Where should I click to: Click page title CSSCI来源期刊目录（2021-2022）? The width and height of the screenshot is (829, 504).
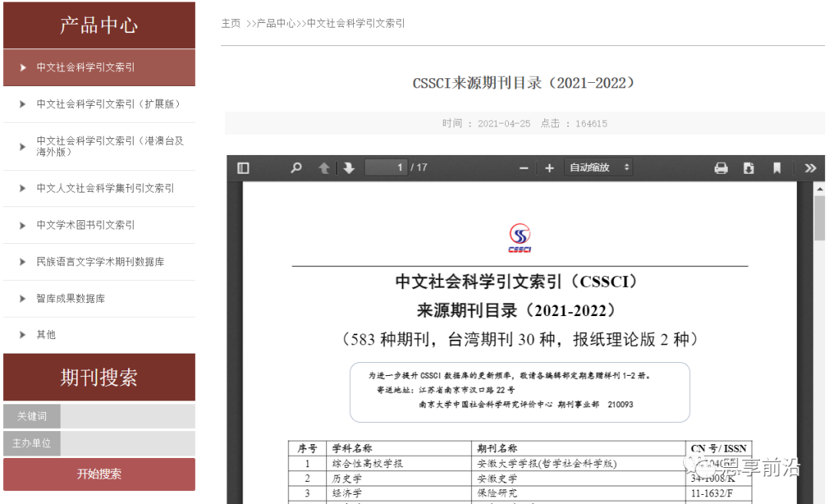tap(523, 83)
